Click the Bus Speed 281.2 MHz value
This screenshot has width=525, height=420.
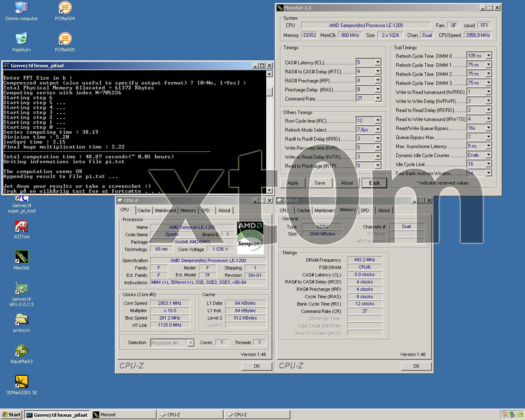point(170,318)
